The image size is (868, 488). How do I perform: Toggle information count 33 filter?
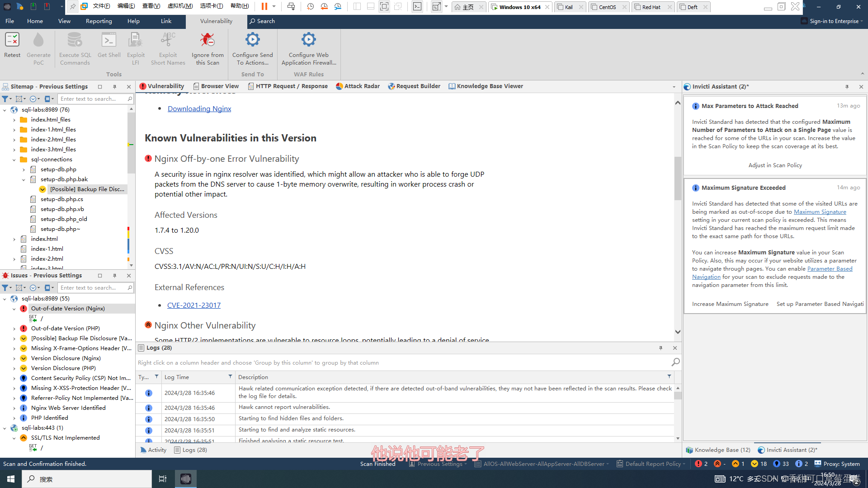point(781,464)
